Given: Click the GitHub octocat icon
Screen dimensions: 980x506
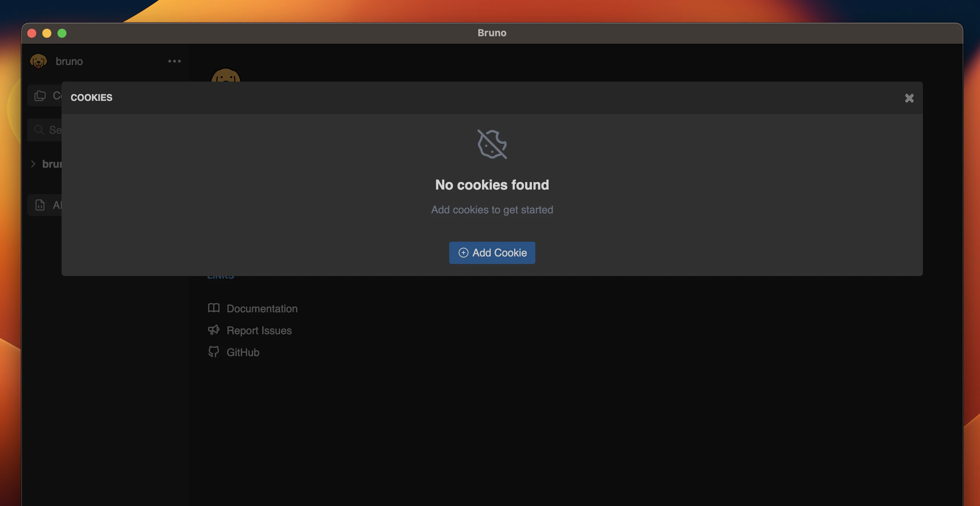Looking at the screenshot, I should (214, 352).
